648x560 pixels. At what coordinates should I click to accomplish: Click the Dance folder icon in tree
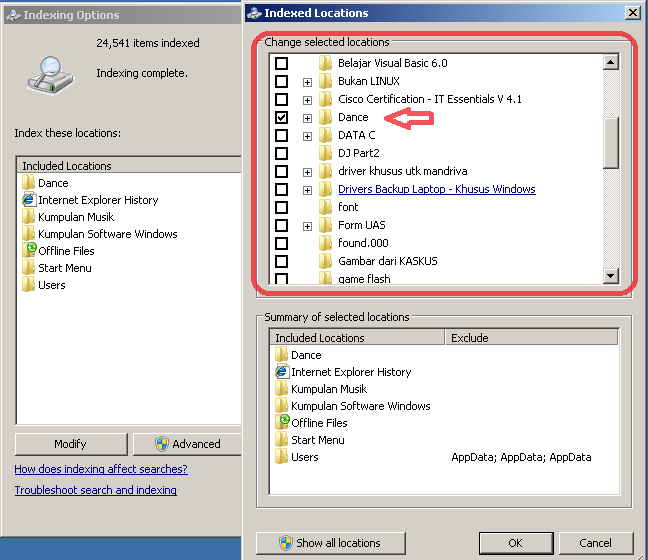[x=326, y=117]
